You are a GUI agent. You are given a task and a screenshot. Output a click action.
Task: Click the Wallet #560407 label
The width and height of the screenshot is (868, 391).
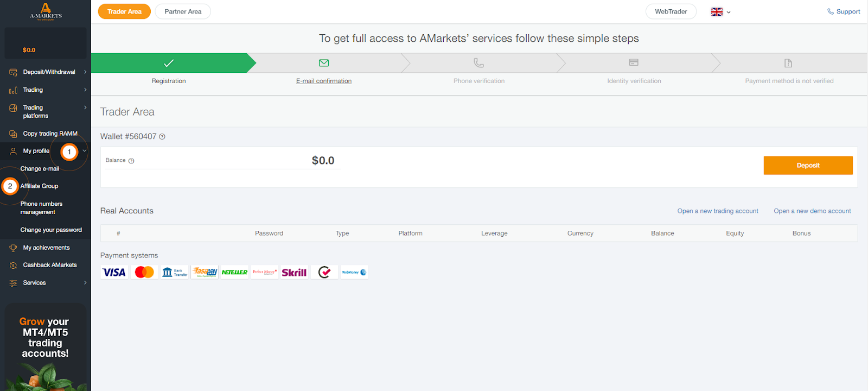[128, 137]
